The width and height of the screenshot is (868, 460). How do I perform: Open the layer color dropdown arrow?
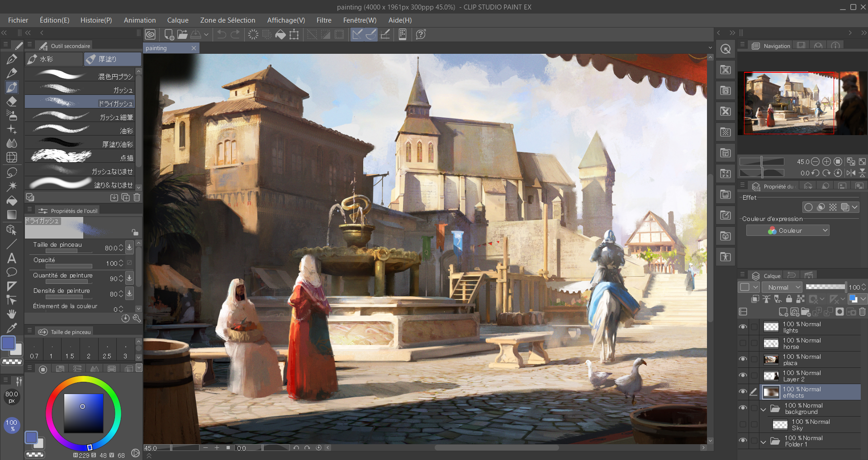(863, 299)
